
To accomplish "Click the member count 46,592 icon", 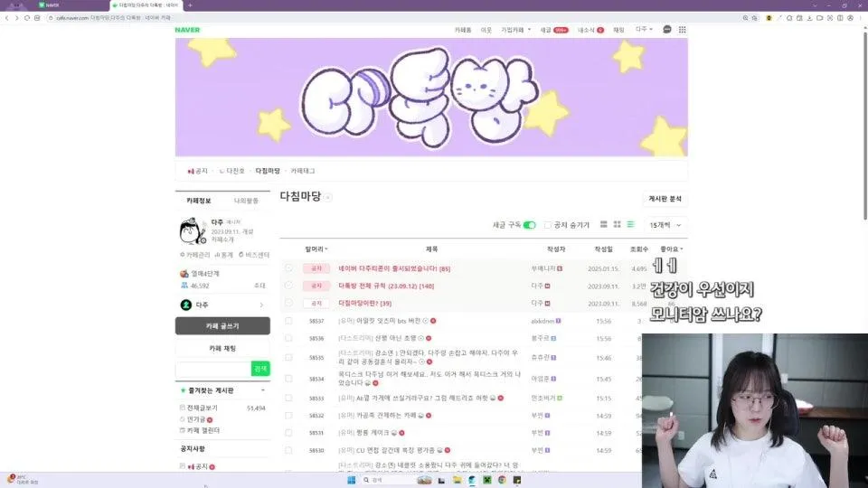I will click(x=184, y=286).
